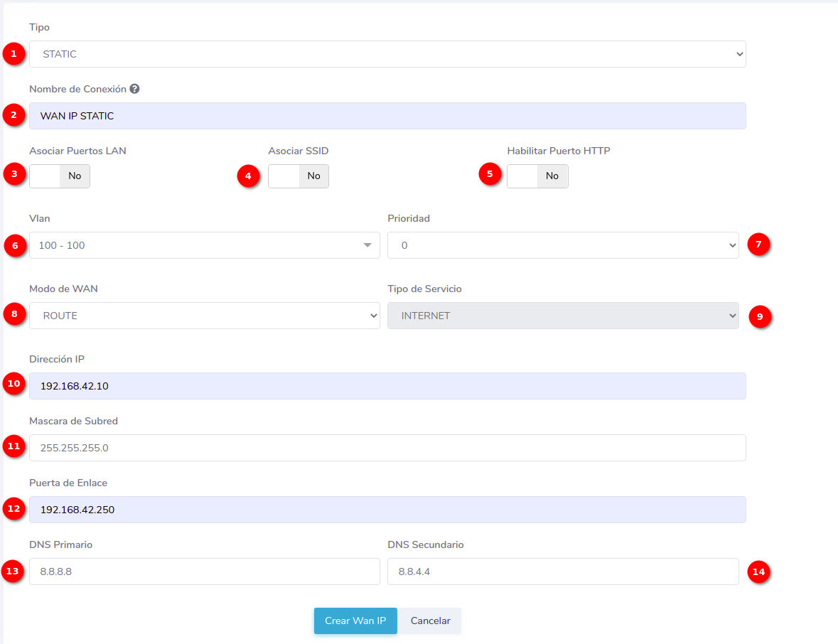Click red marker number 12 beside Puerta de Enlace
The height and width of the screenshot is (644, 838).
(14, 509)
